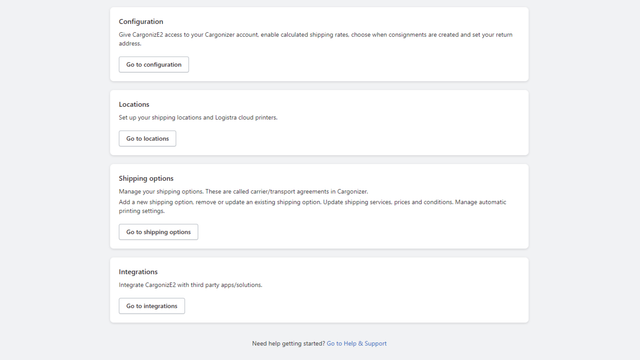
Task: Click the Locations section heading
Action: pyautogui.click(x=134, y=104)
